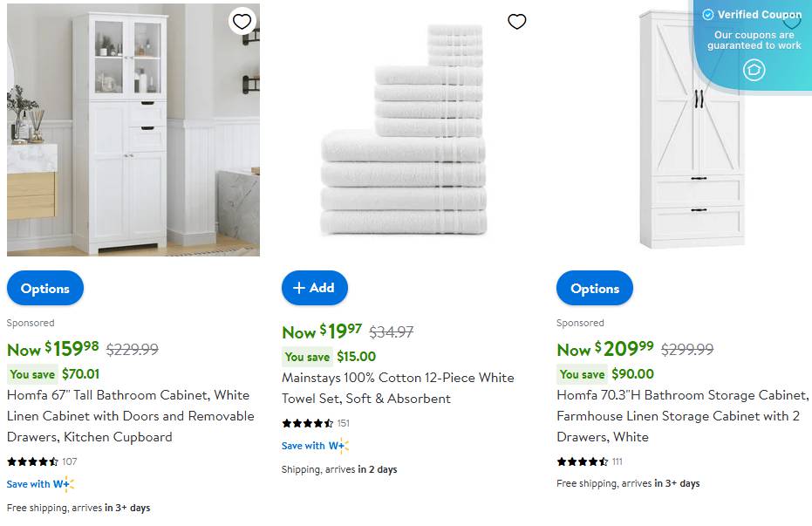Select the W+ icon under the towel set
Screen dimensions: 812x526
pos(340,445)
